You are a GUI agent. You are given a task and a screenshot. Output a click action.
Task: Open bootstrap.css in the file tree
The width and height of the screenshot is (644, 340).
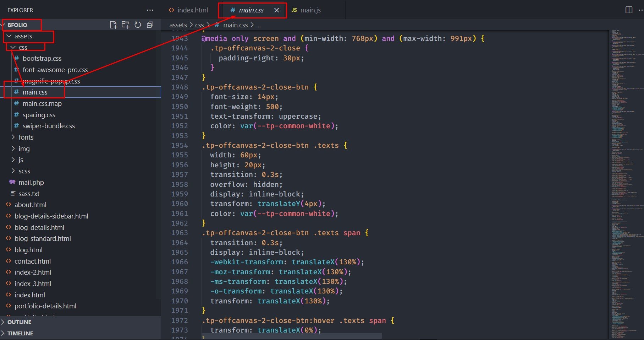tap(42, 58)
